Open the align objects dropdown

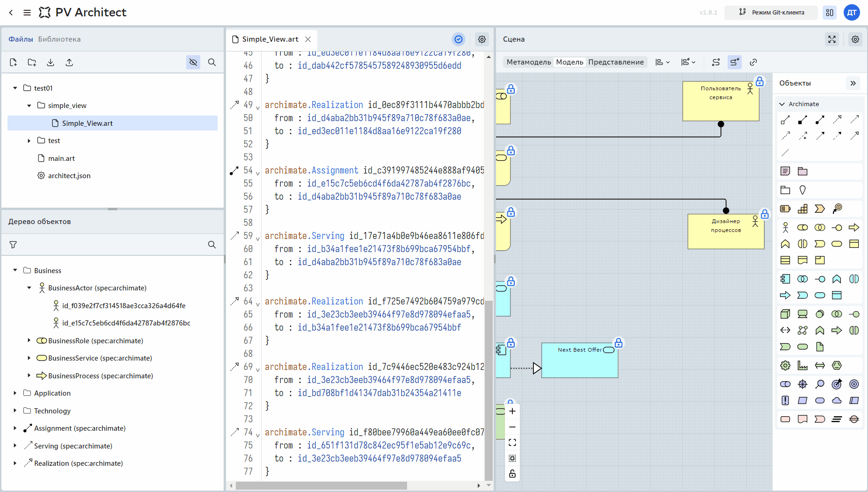pyautogui.click(x=663, y=62)
